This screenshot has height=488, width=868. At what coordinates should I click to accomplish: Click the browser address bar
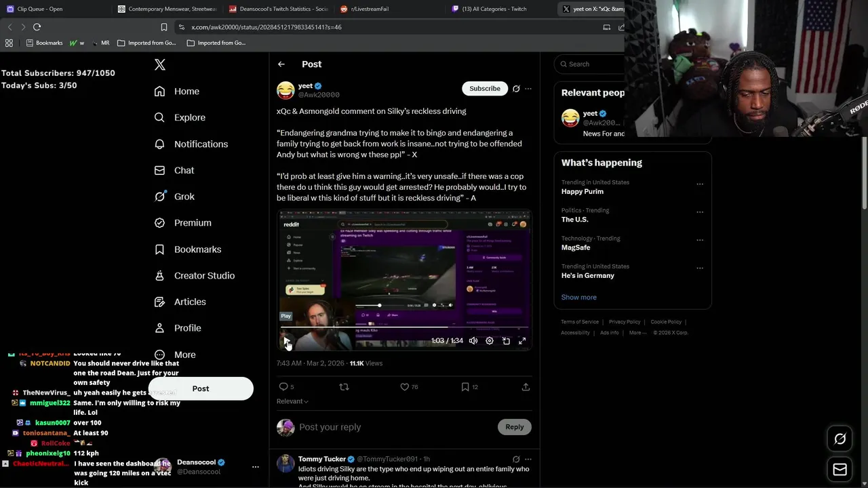point(390,27)
